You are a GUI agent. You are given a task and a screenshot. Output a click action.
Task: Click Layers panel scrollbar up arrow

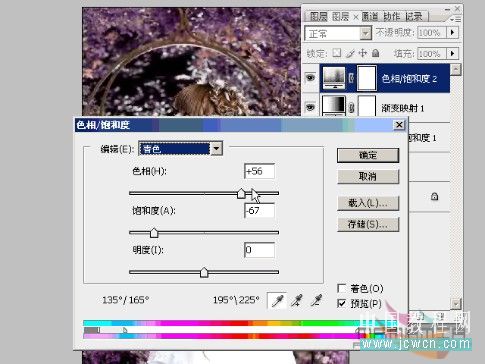click(x=455, y=69)
